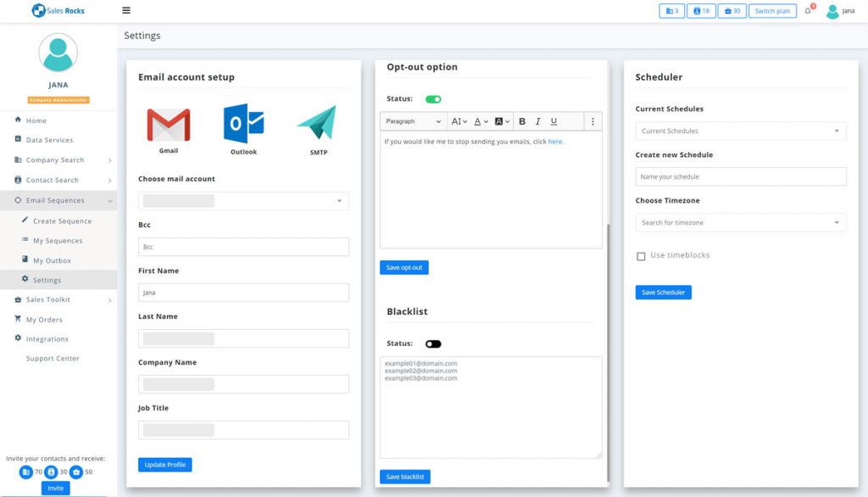Enable the Blacklist status toggle
This screenshot has height=497, width=868.
[x=433, y=343]
